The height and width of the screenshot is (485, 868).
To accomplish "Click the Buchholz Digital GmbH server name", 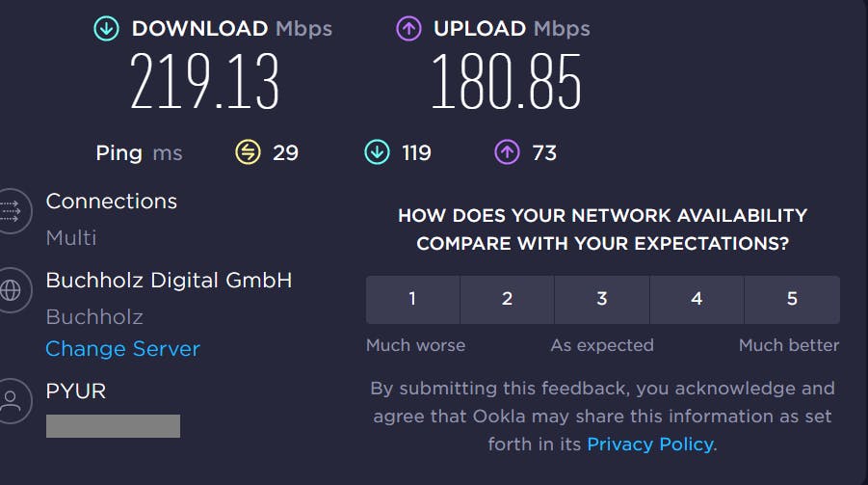I will (x=169, y=281).
